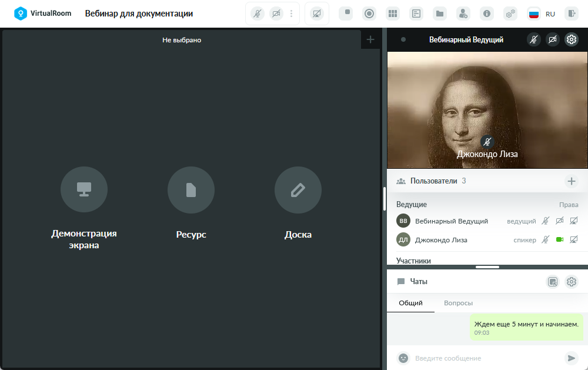Switch to the "Общий" chat tab
The width and height of the screenshot is (588, 370).
coord(410,303)
